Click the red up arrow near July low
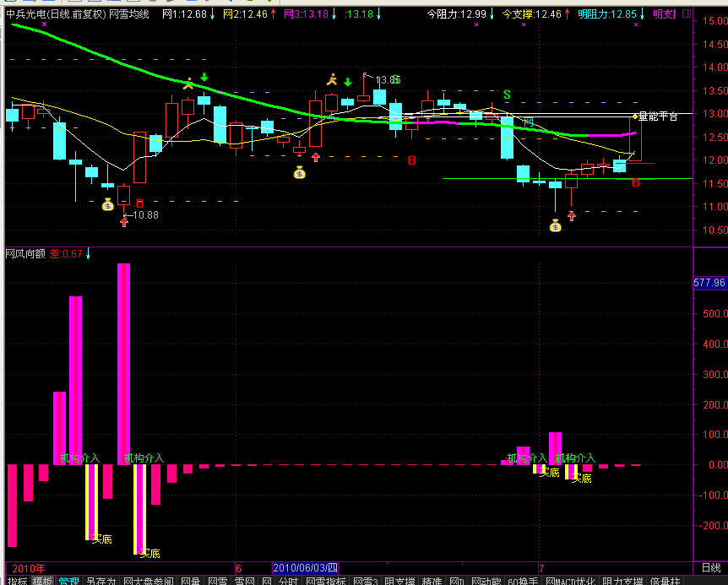 [x=572, y=216]
